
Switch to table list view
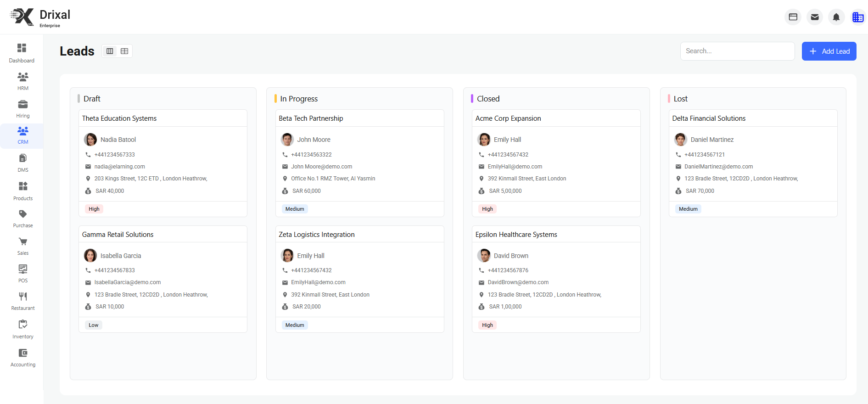point(124,51)
